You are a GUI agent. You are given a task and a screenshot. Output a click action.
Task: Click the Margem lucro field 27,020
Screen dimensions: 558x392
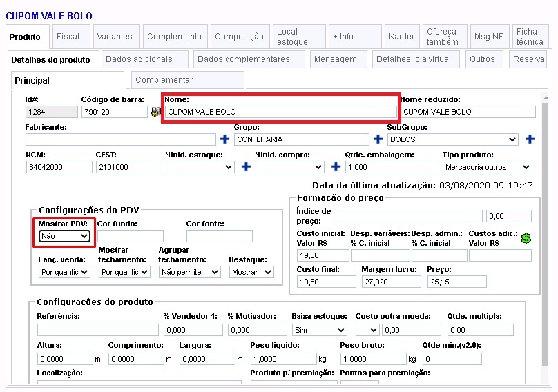[391, 282]
